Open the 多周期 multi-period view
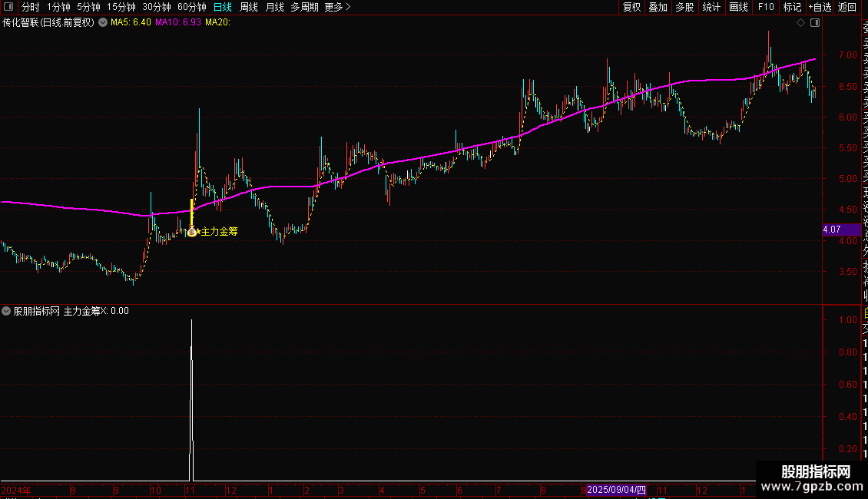The height and width of the screenshot is (499, 868). coord(304,7)
